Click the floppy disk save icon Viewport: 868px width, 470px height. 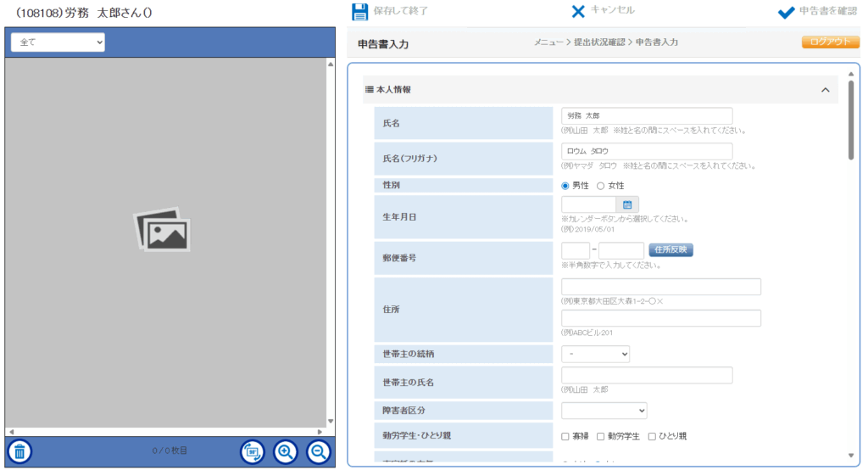tap(359, 12)
